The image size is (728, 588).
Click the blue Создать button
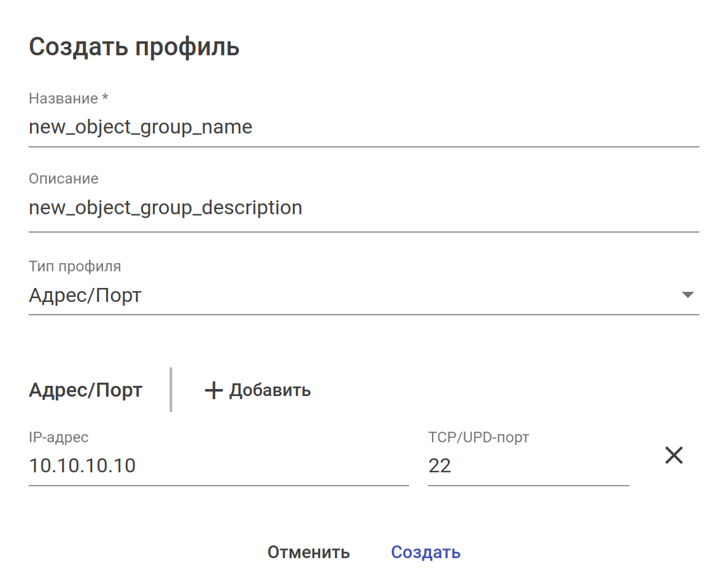coord(426,552)
